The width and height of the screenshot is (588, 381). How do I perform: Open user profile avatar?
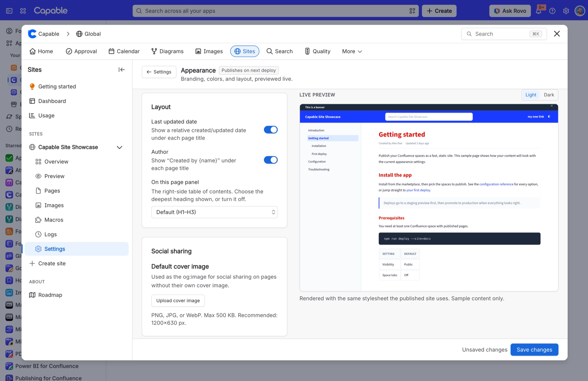(580, 11)
